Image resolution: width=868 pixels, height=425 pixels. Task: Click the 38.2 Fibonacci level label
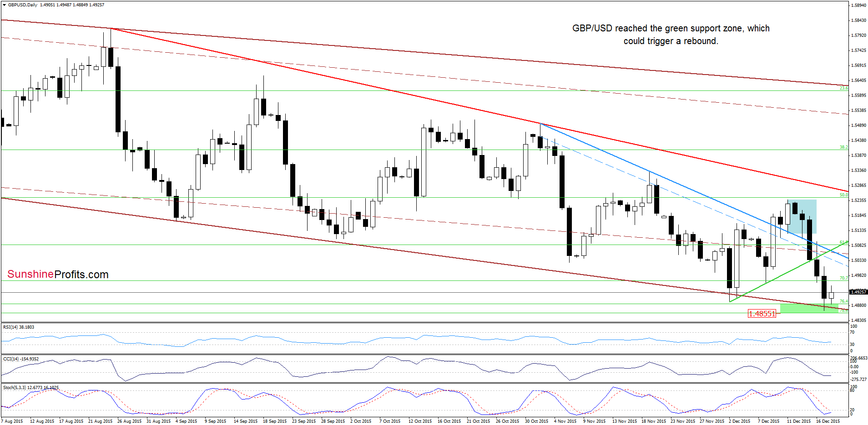(843, 147)
